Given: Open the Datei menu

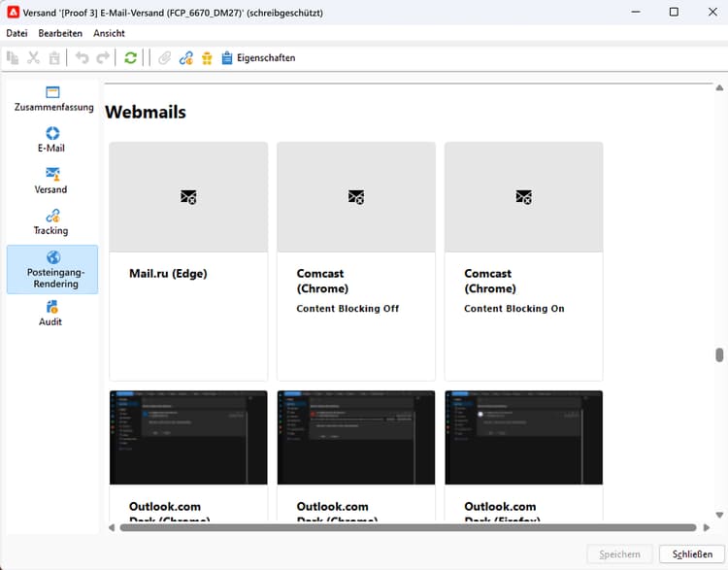Looking at the screenshot, I should pyautogui.click(x=17, y=33).
